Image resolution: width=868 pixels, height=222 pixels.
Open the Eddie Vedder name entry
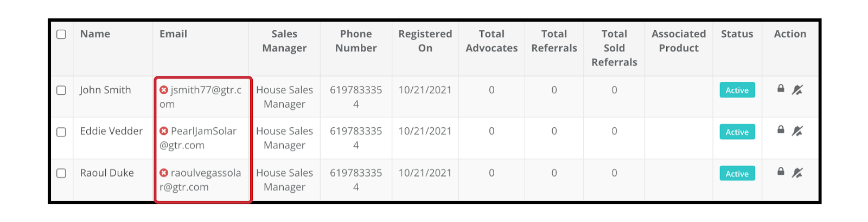click(x=111, y=131)
